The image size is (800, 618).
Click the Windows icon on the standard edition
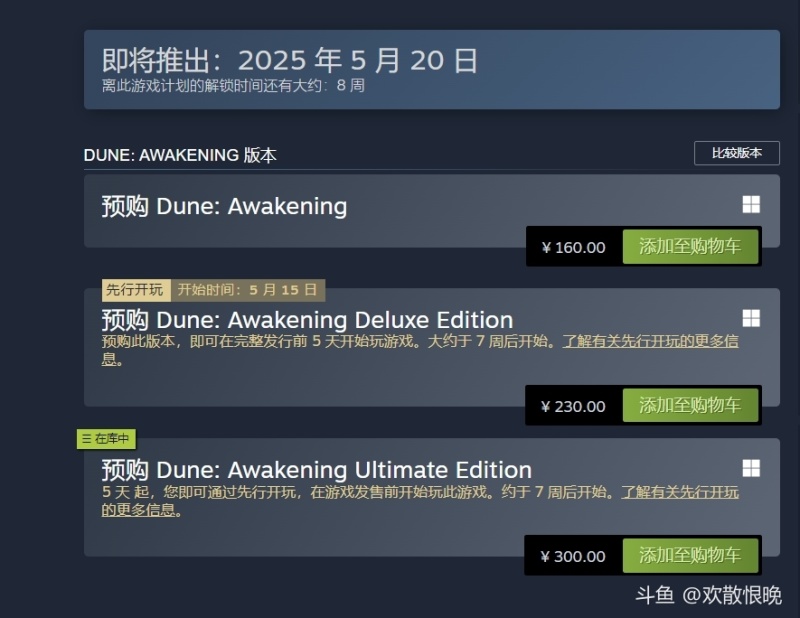(751, 205)
